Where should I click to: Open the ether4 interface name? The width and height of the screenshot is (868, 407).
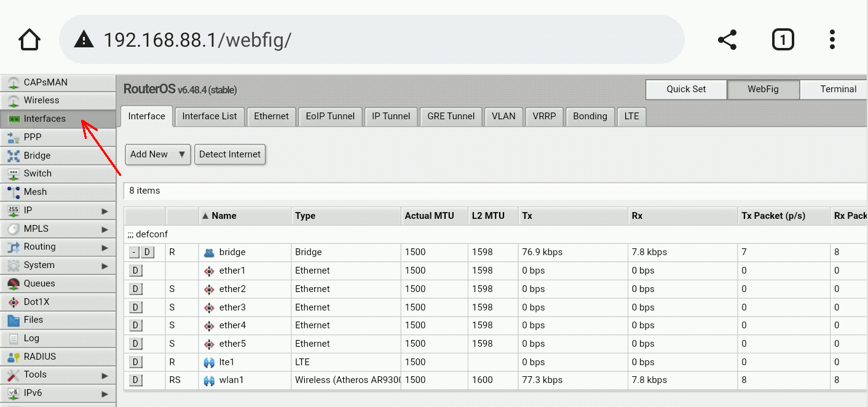point(232,325)
